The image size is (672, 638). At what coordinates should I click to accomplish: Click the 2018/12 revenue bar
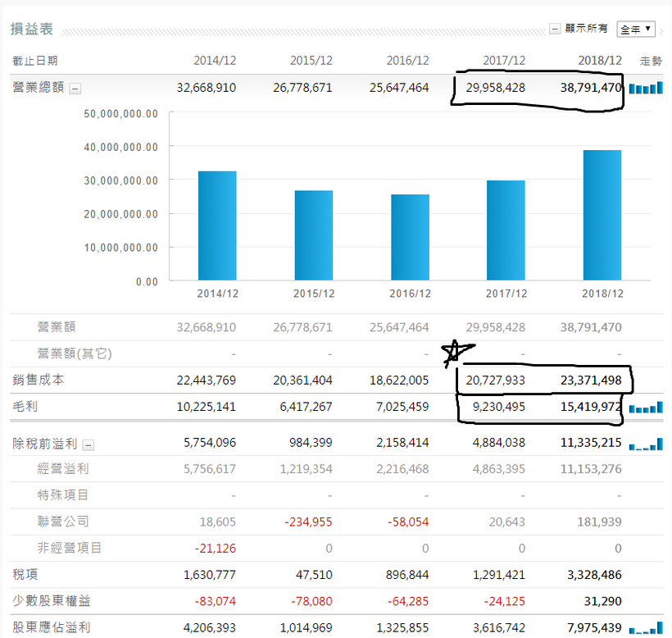pos(602,215)
